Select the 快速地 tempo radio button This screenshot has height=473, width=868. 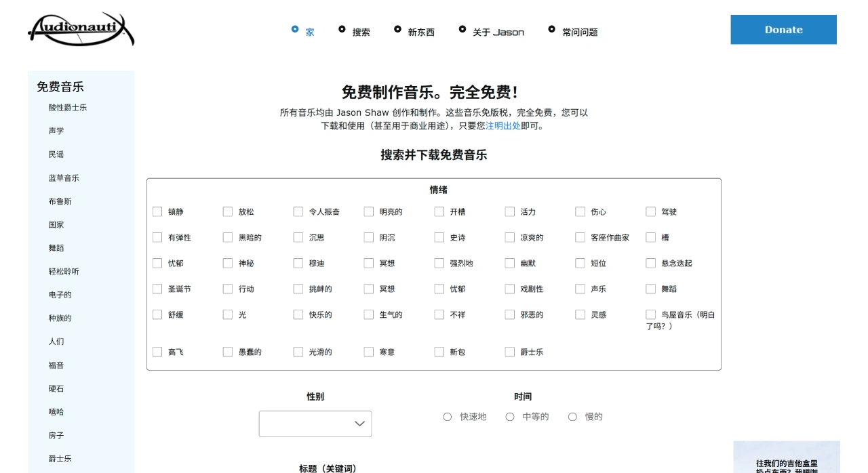coord(448,417)
